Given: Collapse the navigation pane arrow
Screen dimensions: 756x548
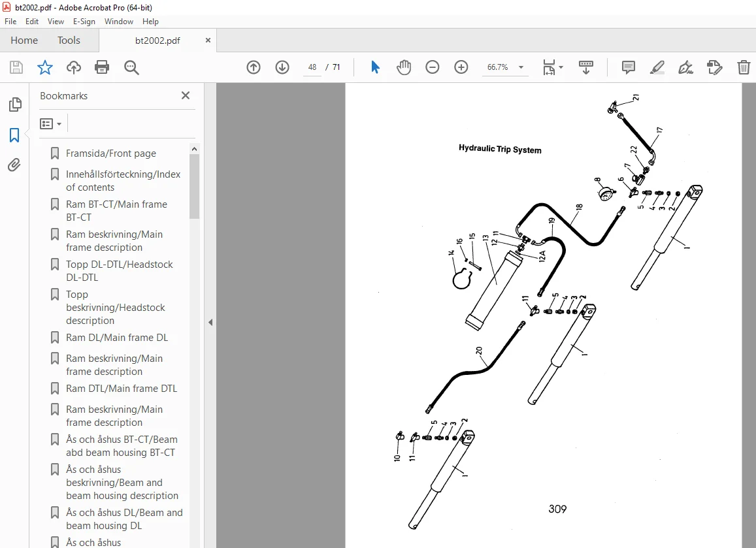Looking at the screenshot, I should click(x=210, y=323).
